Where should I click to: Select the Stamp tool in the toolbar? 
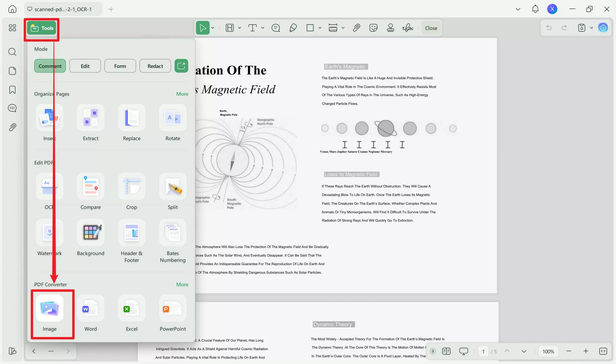click(390, 28)
